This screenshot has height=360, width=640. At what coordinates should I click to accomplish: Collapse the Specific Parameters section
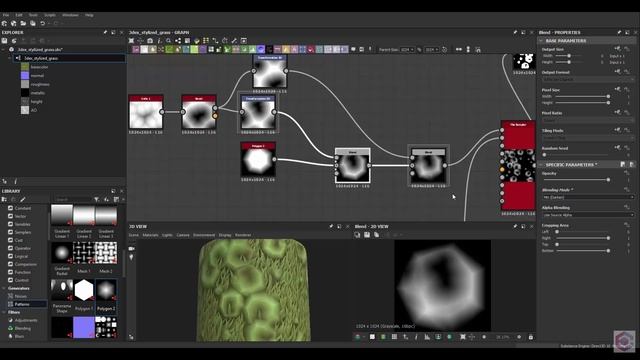pyautogui.click(x=541, y=165)
